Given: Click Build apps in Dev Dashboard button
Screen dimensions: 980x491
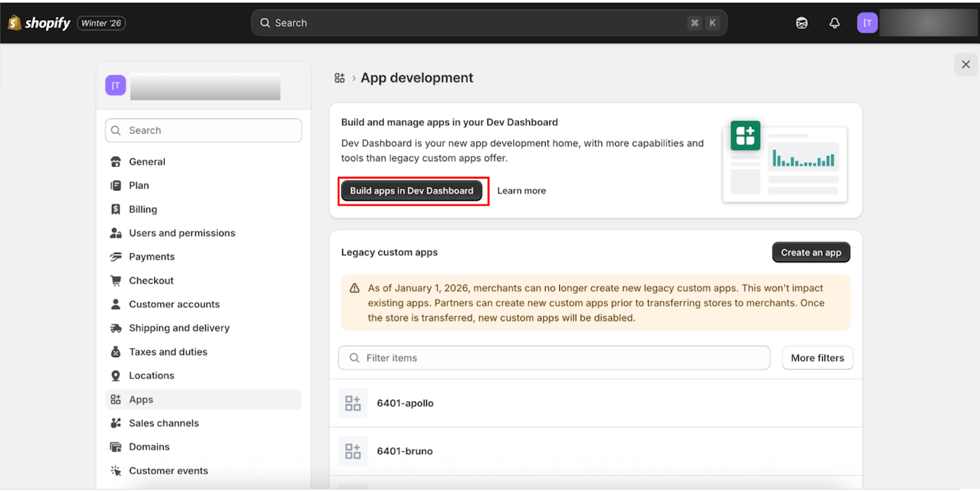Looking at the screenshot, I should tap(412, 191).
